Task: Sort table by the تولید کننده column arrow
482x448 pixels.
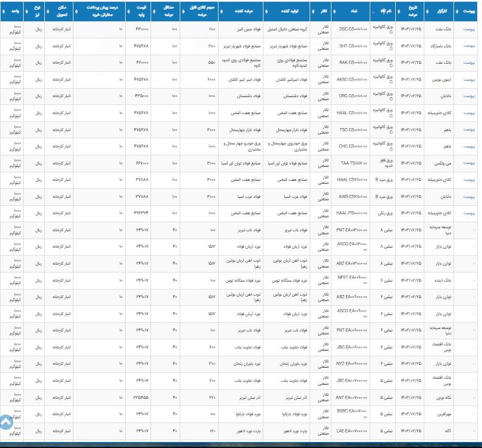Action: tap(266, 12)
